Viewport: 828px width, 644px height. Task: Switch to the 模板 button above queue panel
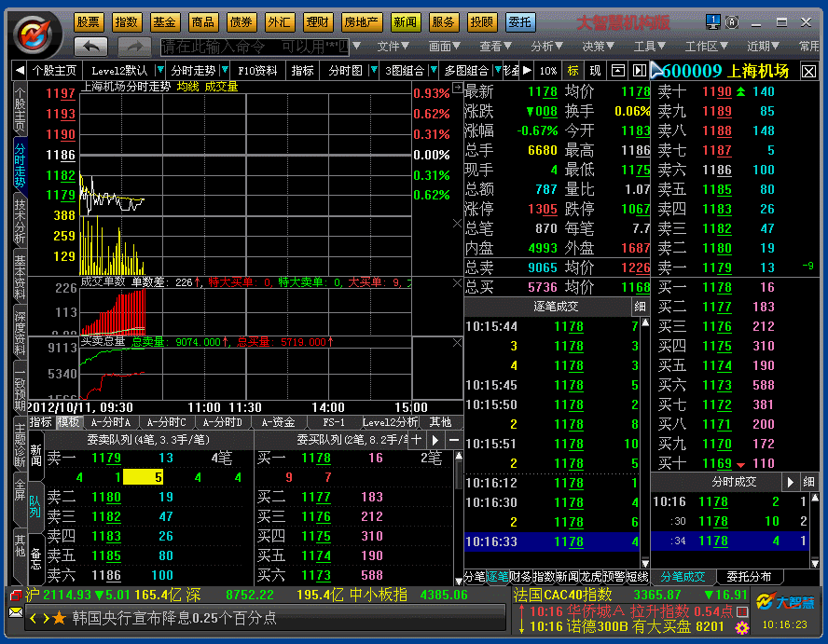point(68,422)
